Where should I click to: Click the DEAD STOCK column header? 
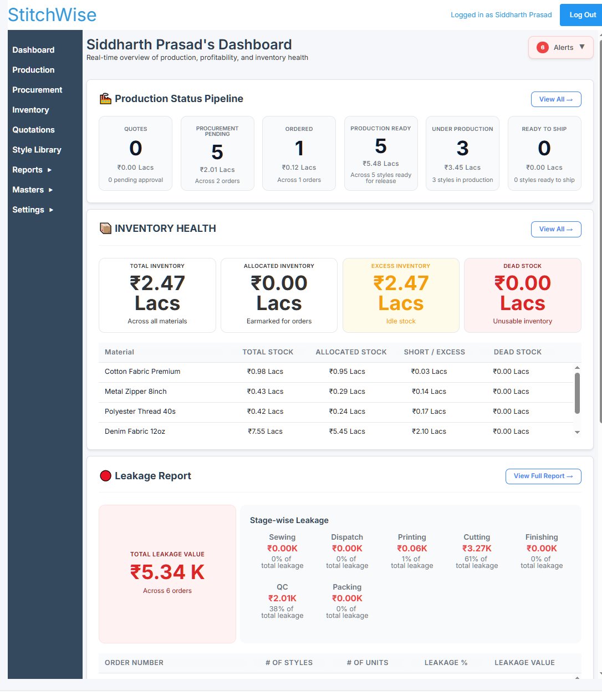[518, 352]
